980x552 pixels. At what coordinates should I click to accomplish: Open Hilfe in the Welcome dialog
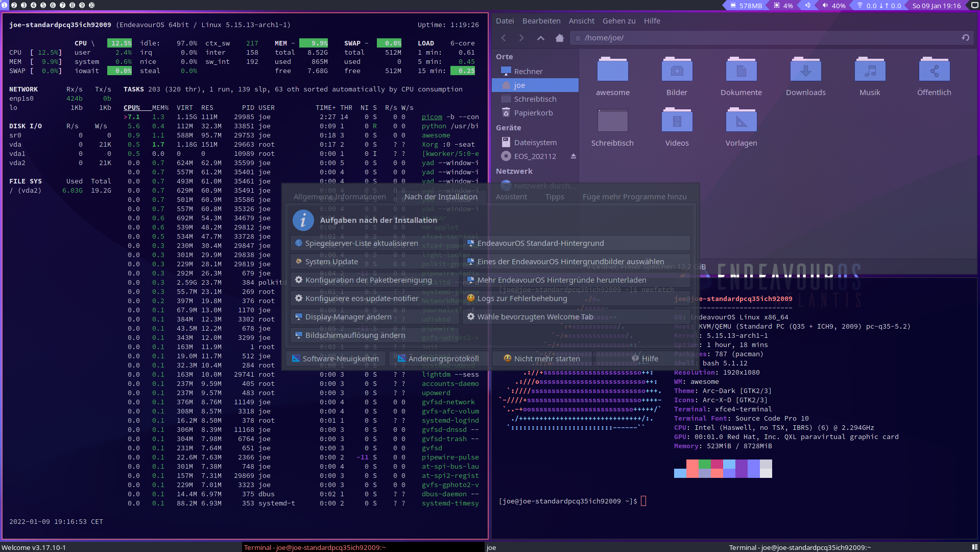coord(645,358)
